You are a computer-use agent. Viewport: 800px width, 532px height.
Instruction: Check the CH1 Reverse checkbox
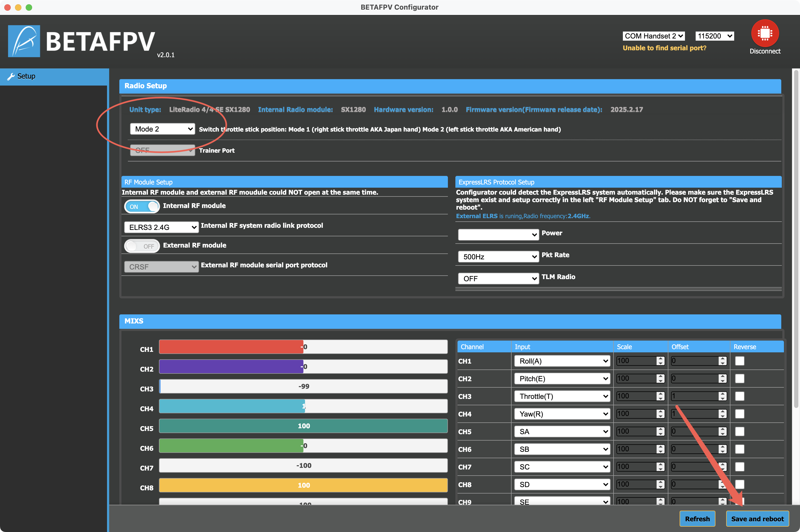pos(740,361)
